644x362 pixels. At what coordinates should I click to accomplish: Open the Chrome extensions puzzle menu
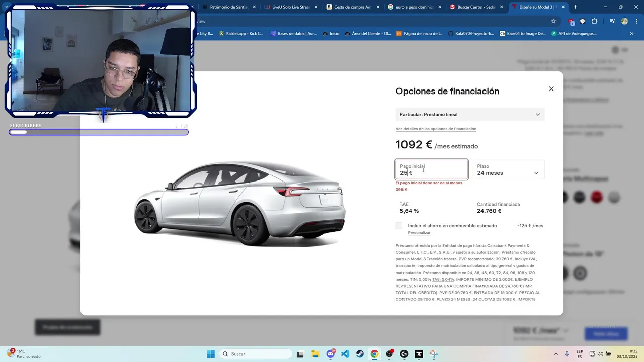(595, 21)
